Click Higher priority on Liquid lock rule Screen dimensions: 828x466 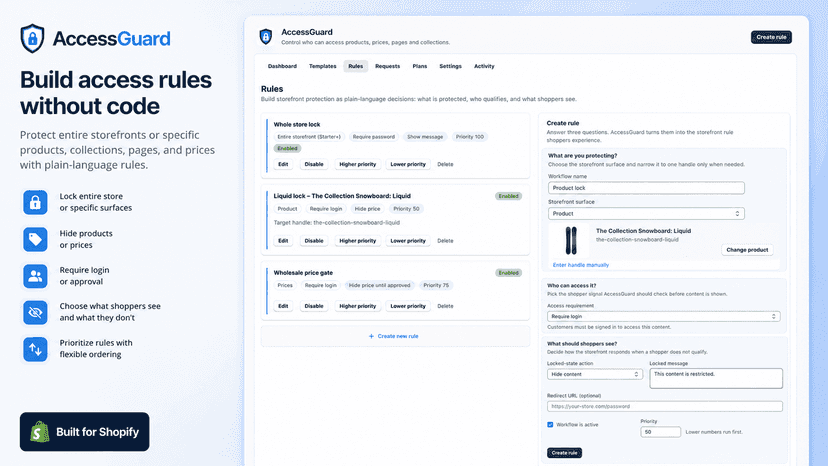click(x=357, y=241)
